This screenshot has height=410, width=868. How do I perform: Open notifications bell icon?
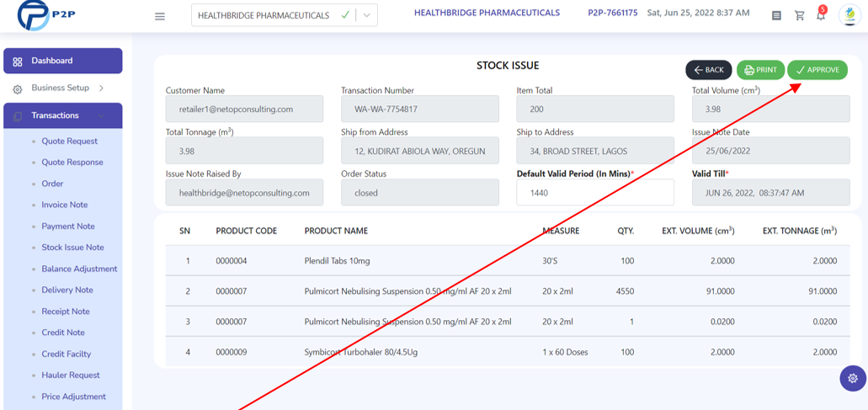click(x=821, y=14)
